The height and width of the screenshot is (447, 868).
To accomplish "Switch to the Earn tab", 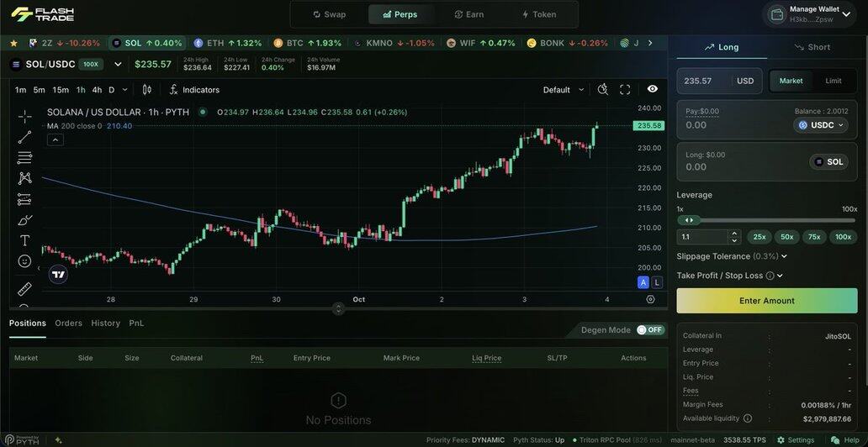I will click(468, 14).
